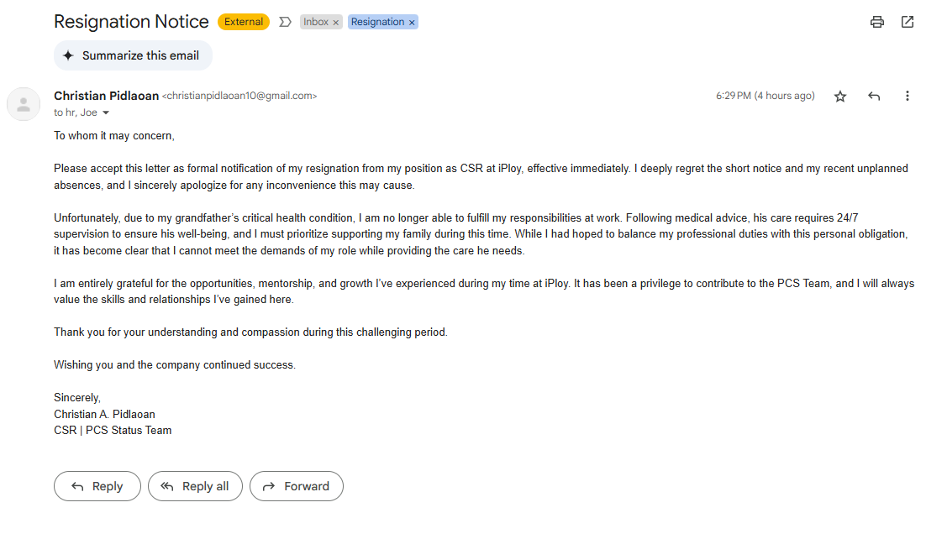This screenshot has width=926, height=560.
Task: Open the Resignation label
Action: (x=377, y=22)
